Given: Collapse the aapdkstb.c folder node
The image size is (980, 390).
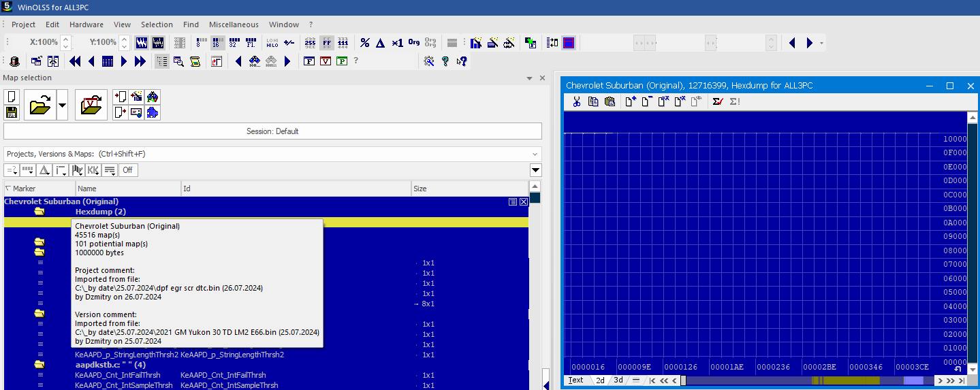Looking at the screenshot, I should [39, 365].
